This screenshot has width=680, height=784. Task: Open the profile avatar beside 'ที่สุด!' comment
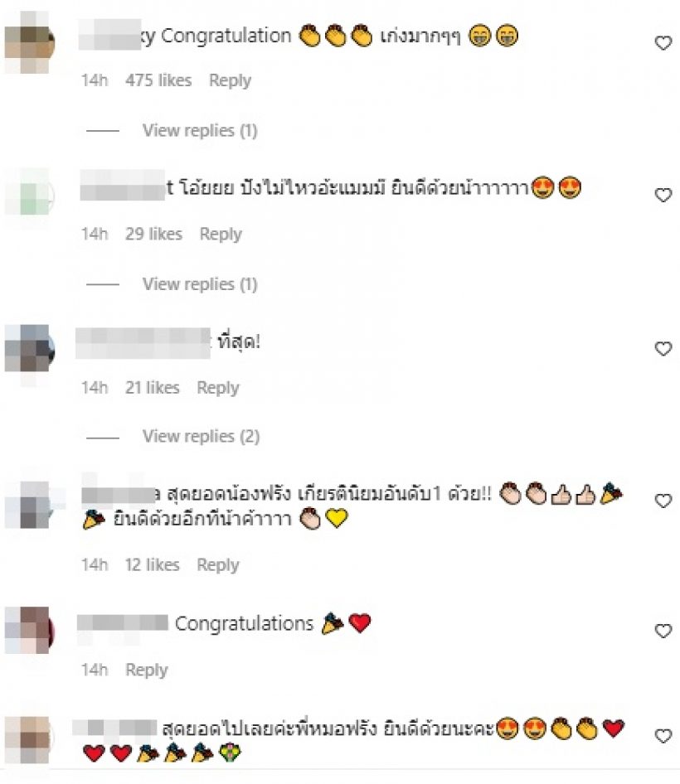click(29, 349)
